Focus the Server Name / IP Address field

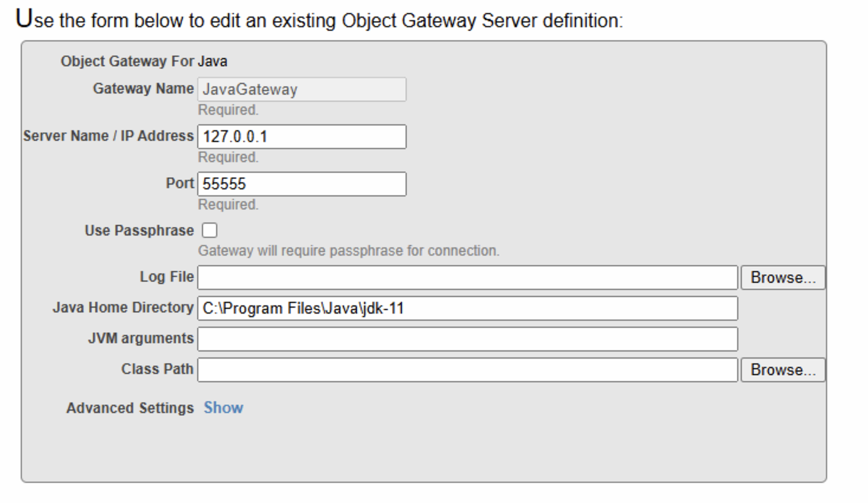pos(301,137)
